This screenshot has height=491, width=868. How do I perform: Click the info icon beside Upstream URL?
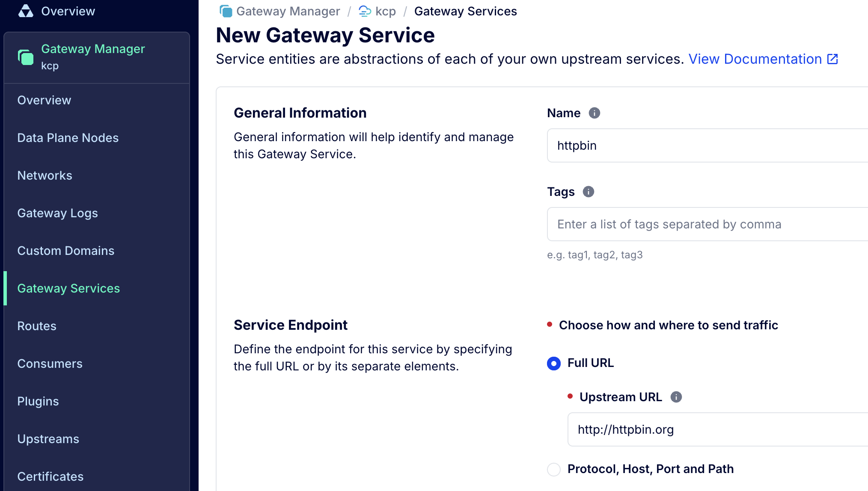point(676,397)
